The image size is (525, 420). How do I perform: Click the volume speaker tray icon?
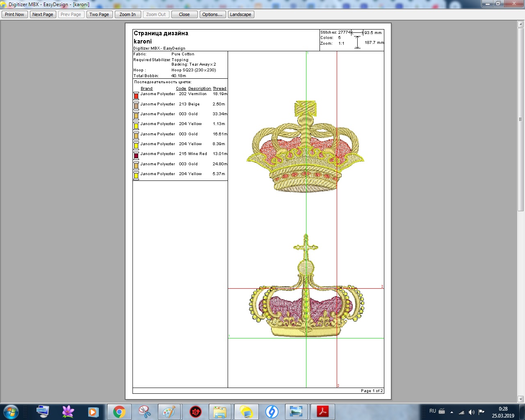pyautogui.click(x=471, y=412)
